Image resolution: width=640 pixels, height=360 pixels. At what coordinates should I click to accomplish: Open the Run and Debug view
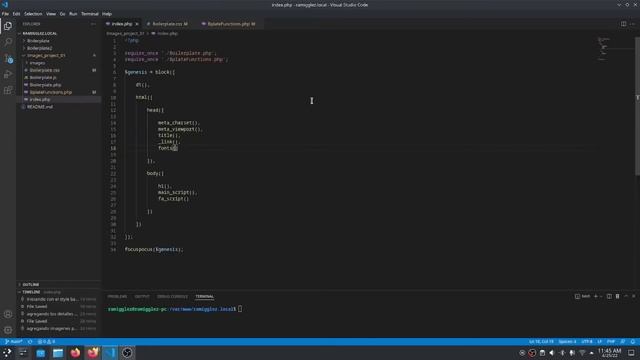pyautogui.click(x=8, y=74)
